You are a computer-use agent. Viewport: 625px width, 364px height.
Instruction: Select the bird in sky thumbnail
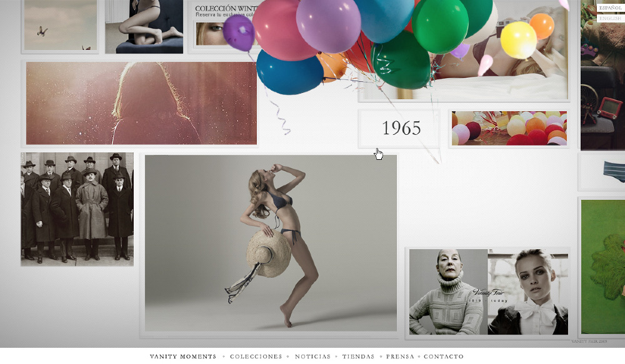tap(60, 26)
